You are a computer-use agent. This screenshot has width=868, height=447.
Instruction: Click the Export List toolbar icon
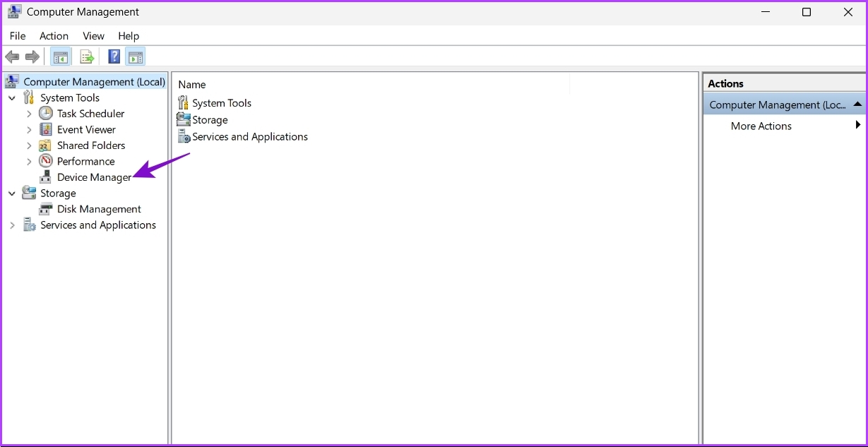pos(87,56)
